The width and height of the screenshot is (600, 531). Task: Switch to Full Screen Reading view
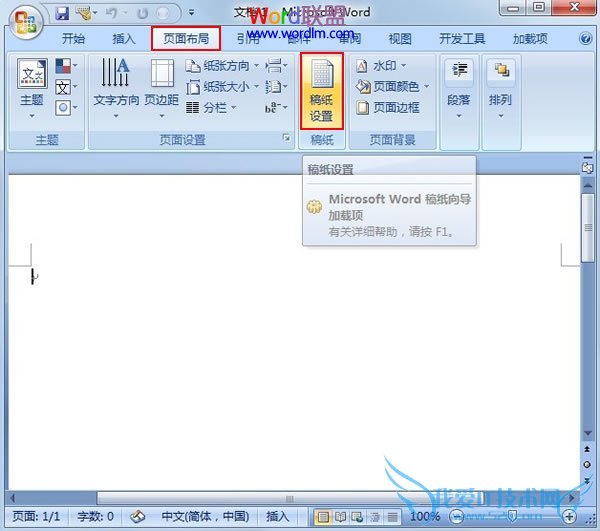(340, 518)
